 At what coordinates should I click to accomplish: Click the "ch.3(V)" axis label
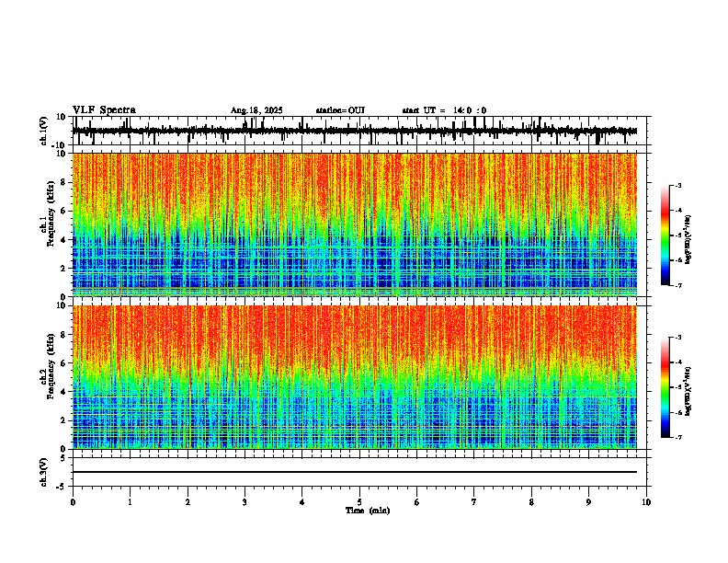44,473
